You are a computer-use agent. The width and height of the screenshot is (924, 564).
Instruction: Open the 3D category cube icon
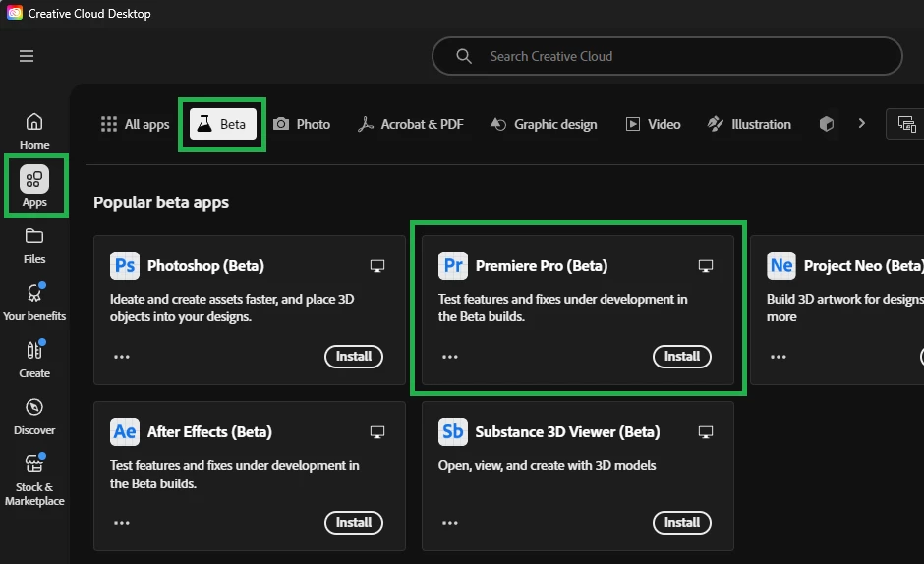pos(826,124)
